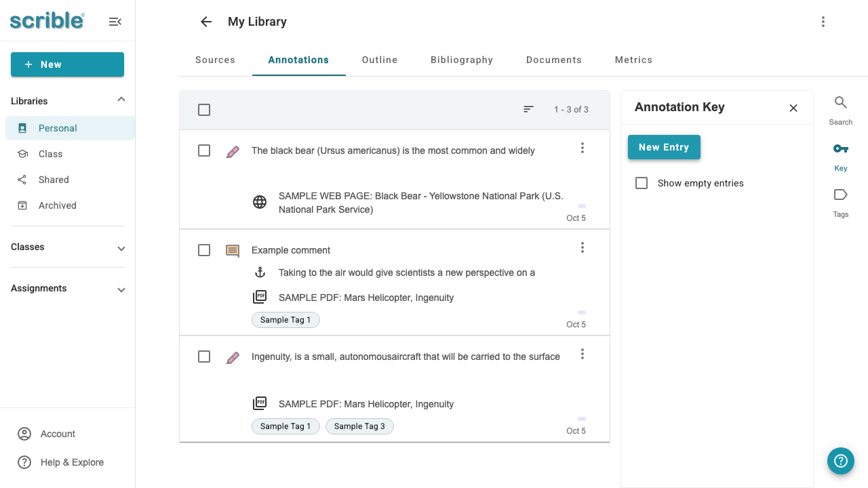
Task: Click PDF icon under Example comment
Action: click(x=260, y=297)
